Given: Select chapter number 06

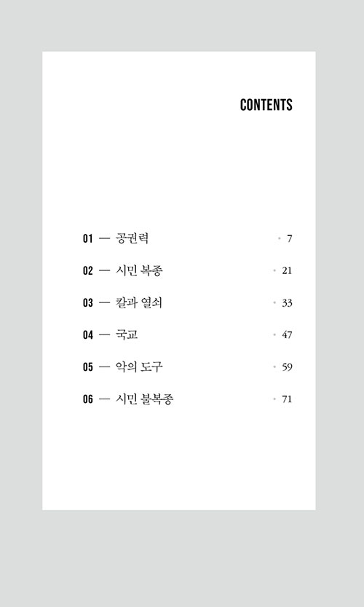Looking at the screenshot, I should tap(88, 399).
